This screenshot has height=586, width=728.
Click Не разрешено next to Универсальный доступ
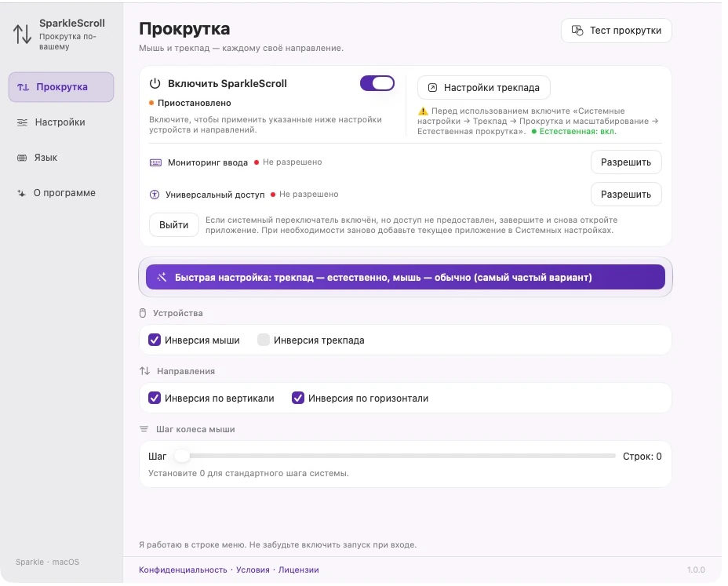(309, 195)
